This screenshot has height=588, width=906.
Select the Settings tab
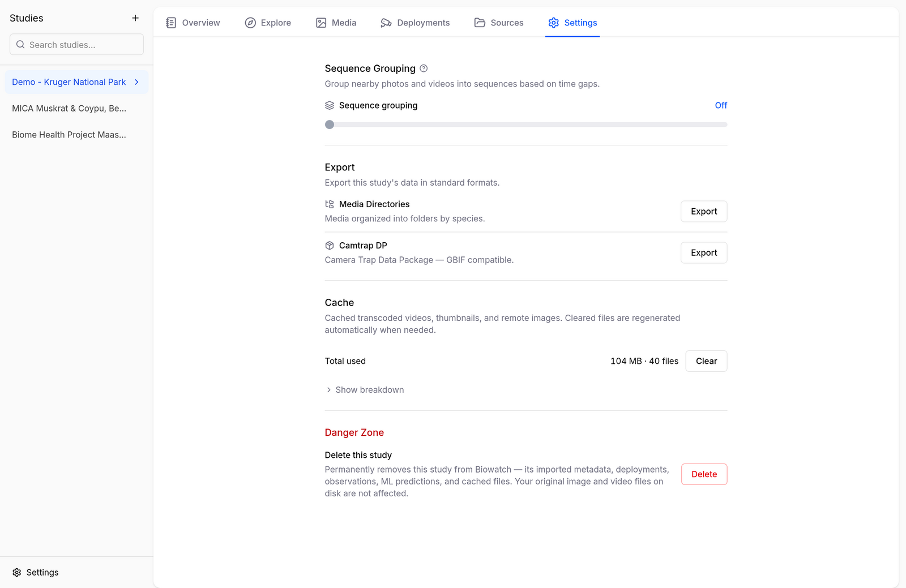point(572,23)
